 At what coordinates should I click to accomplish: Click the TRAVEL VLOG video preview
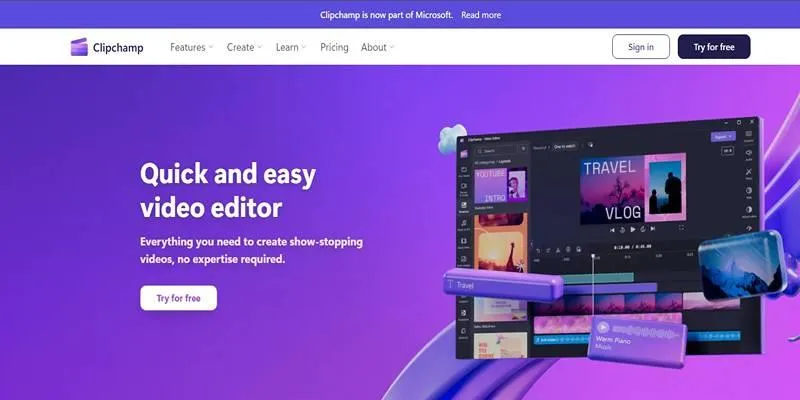pyautogui.click(x=633, y=190)
